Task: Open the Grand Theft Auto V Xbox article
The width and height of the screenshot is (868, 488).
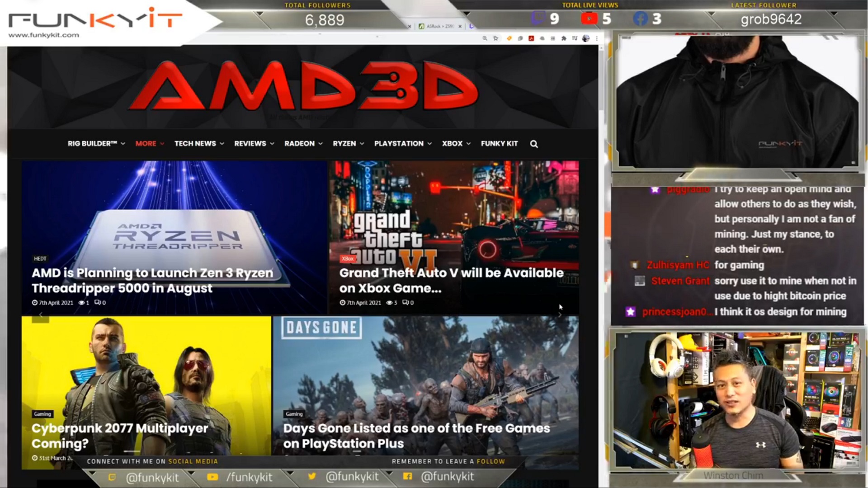Action: click(451, 281)
